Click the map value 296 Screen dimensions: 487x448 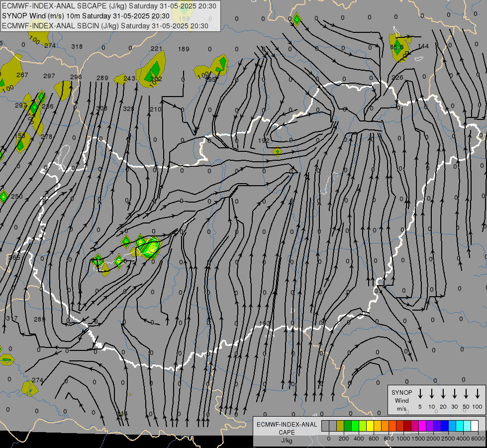76,77
